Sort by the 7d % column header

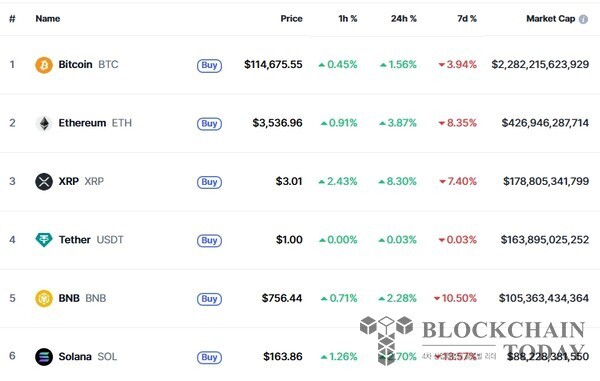[x=467, y=19]
